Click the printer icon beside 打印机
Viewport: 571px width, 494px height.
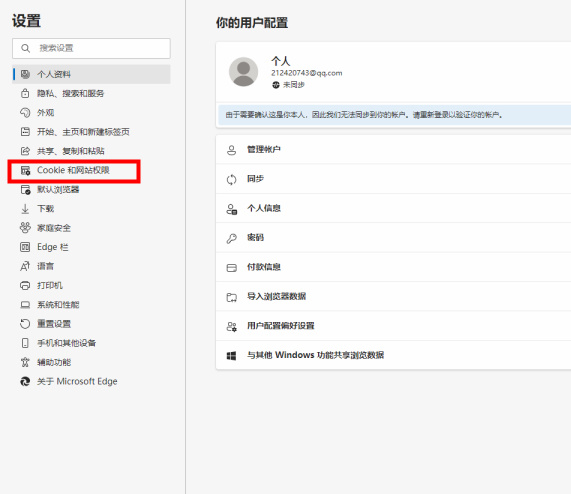click(25, 285)
